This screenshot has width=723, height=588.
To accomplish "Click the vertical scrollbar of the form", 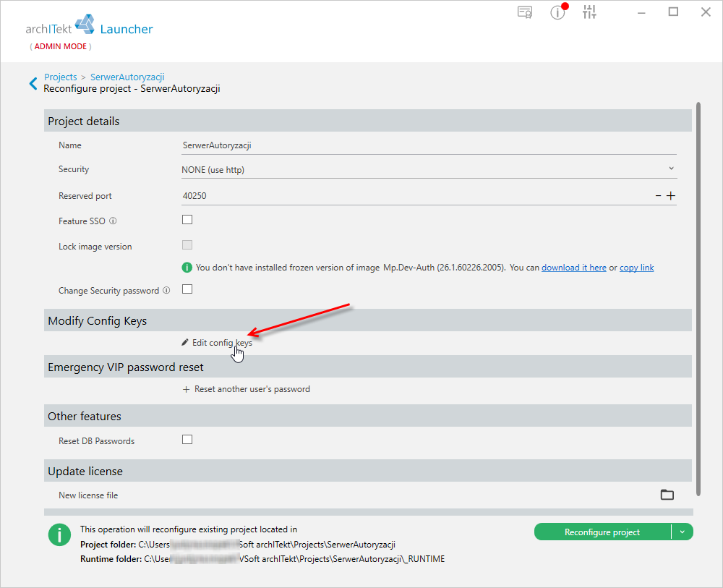I will point(698,299).
